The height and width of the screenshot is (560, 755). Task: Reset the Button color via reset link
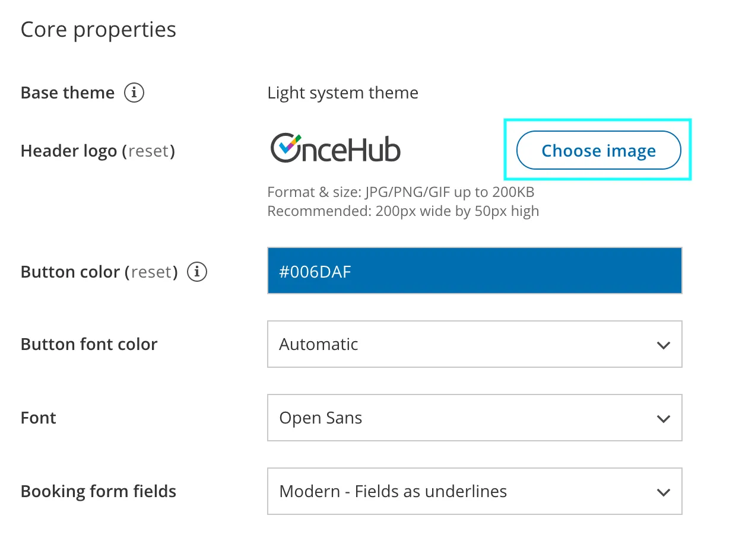pyautogui.click(x=152, y=272)
